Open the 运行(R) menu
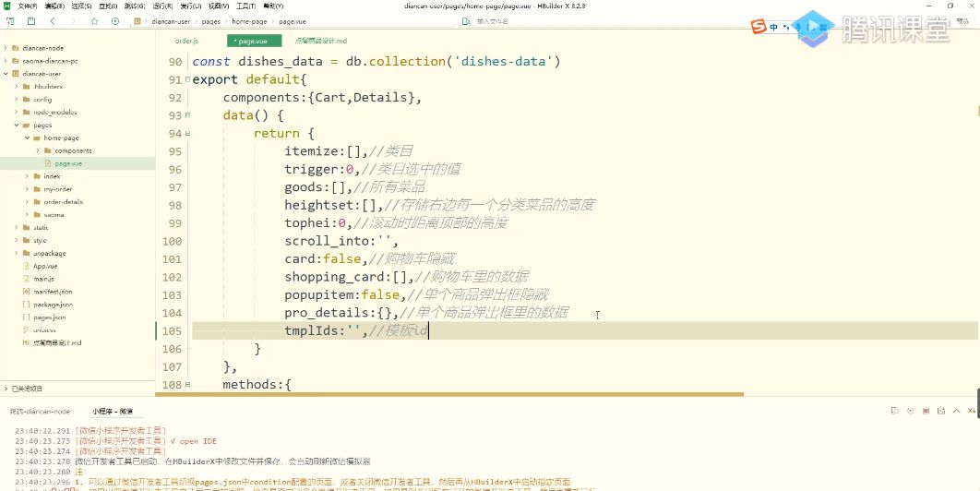 (161, 6)
